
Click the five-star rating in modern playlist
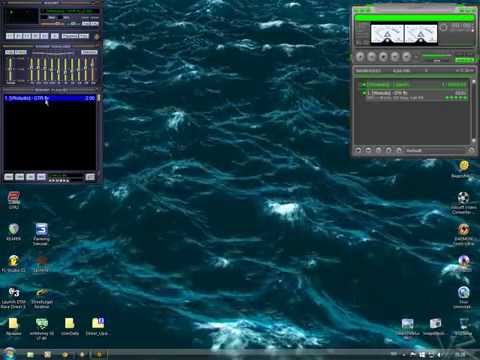point(457,98)
